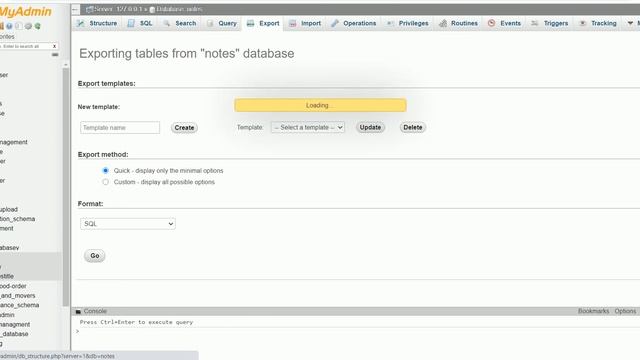Switch to the Search tab
Screen dimensions: 640x360
click(x=180, y=23)
